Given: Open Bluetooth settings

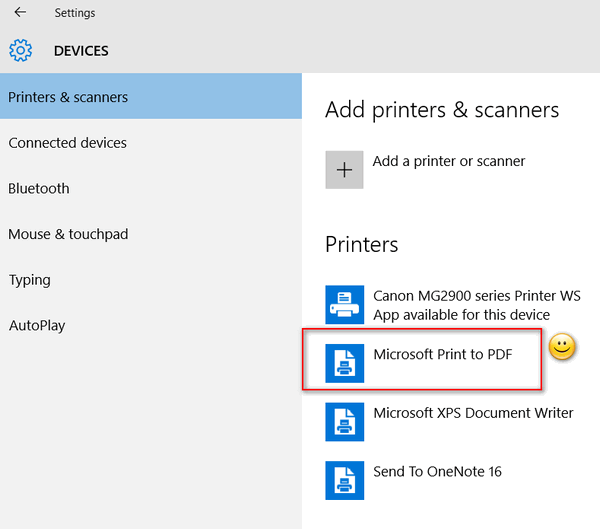Looking at the screenshot, I should click(x=39, y=188).
